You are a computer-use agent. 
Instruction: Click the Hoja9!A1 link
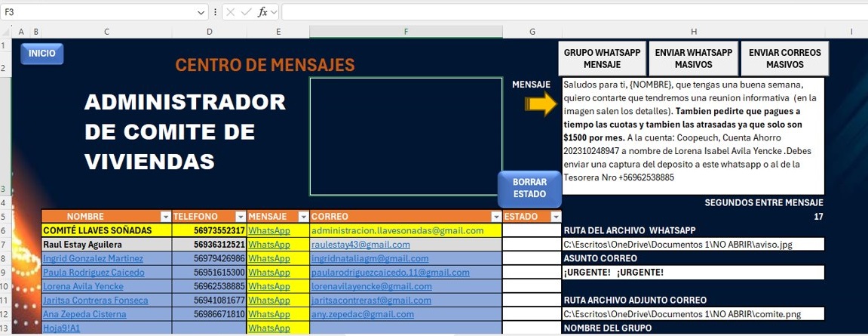click(61, 328)
